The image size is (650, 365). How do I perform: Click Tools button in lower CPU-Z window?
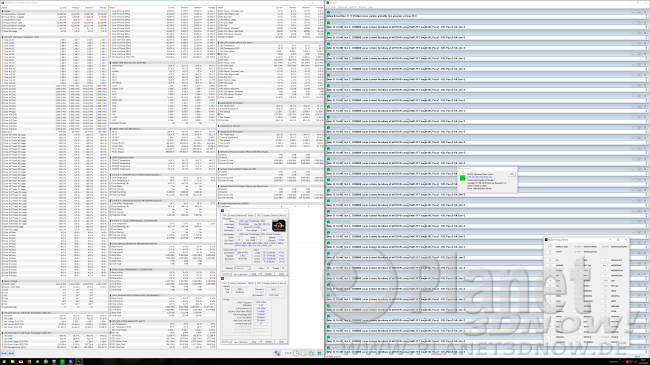point(253,342)
